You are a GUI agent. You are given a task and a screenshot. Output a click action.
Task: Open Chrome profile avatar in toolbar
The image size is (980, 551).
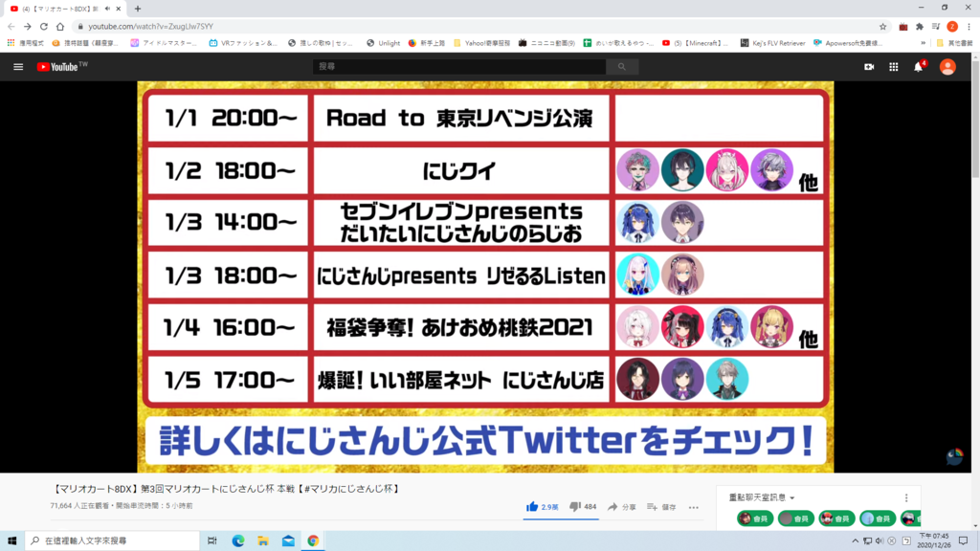(x=952, y=26)
